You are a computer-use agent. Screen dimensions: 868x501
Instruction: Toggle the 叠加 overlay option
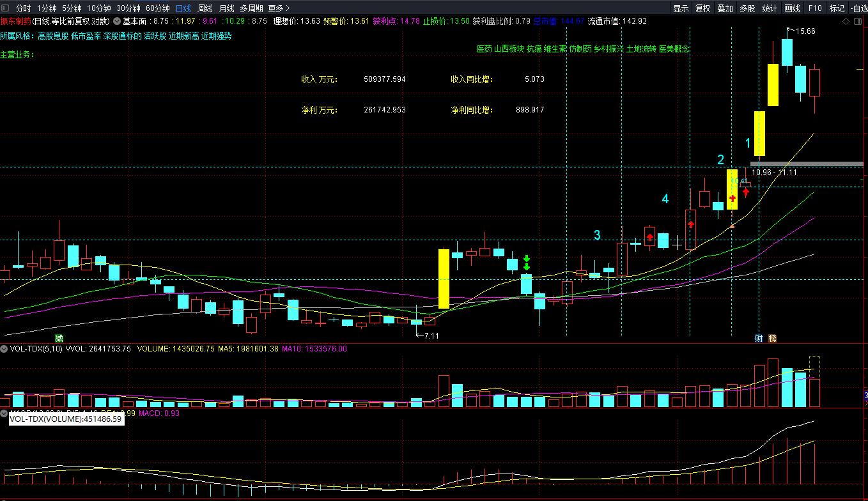click(725, 9)
